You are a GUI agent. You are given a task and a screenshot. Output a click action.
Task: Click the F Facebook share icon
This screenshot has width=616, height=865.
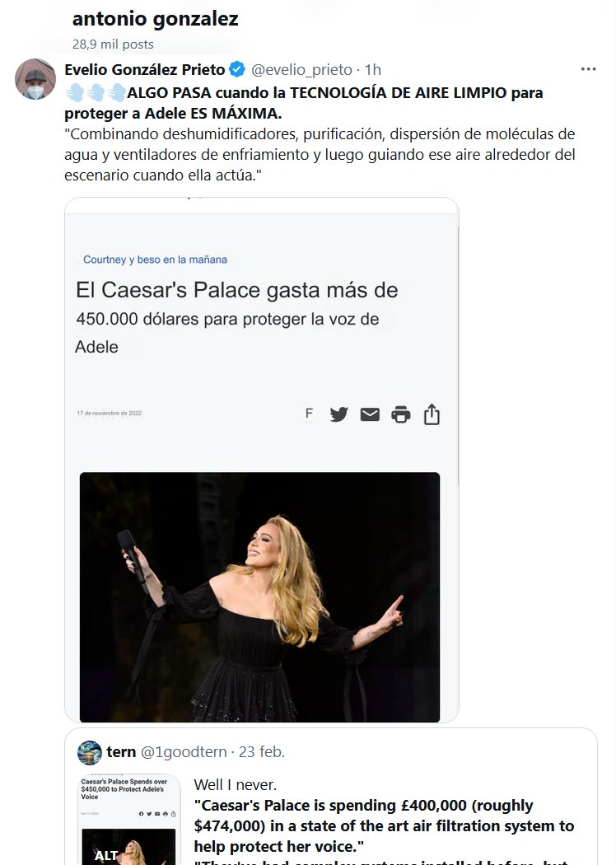point(309,414)
